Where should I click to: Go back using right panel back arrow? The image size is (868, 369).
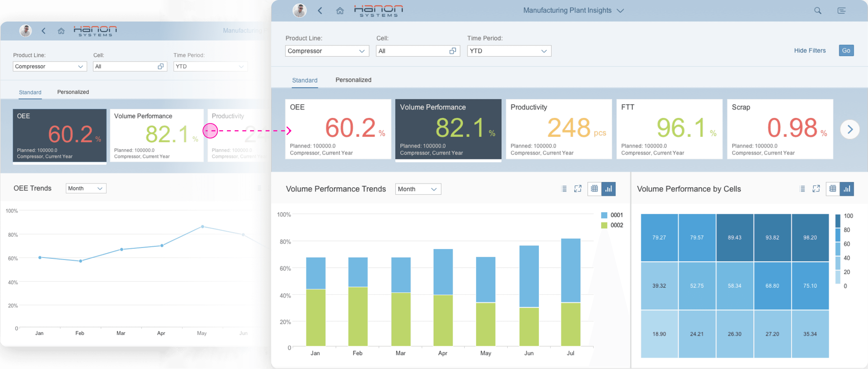point(320,11)
